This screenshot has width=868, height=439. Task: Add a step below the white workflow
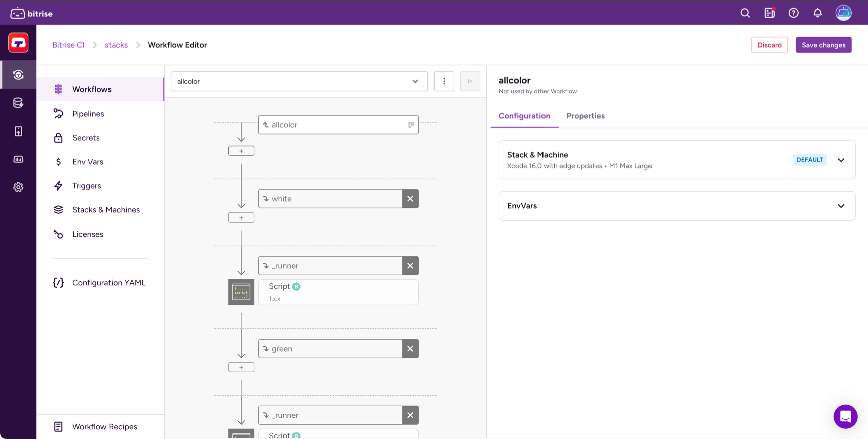point(241,217)
